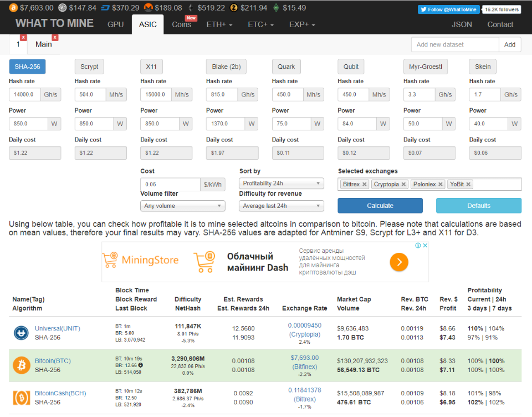This screenshot has height=417, width=532.
Task: Click the Bitcoin price ticker icon
Action: coord(13,8)
